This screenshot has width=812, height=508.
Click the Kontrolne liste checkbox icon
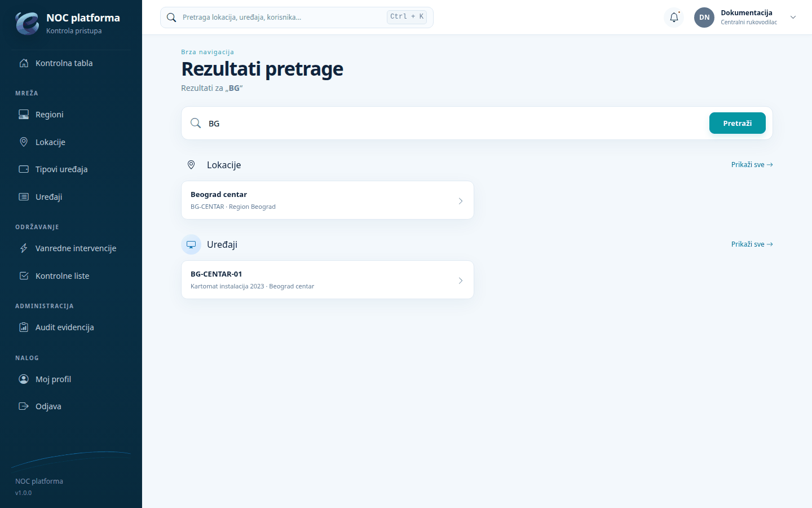(x=24, y=276)
